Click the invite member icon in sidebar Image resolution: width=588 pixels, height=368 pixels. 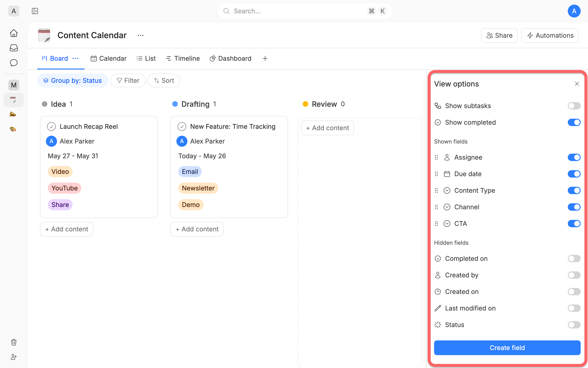14,357
